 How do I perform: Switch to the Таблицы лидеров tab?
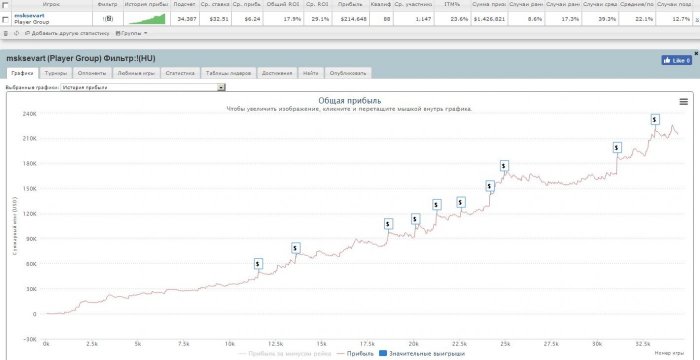click(x=229, y=73)
